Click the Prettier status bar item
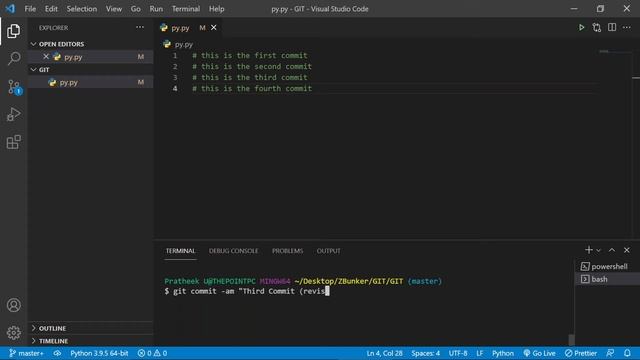This screenshot has width=640, height=360. 581,353
